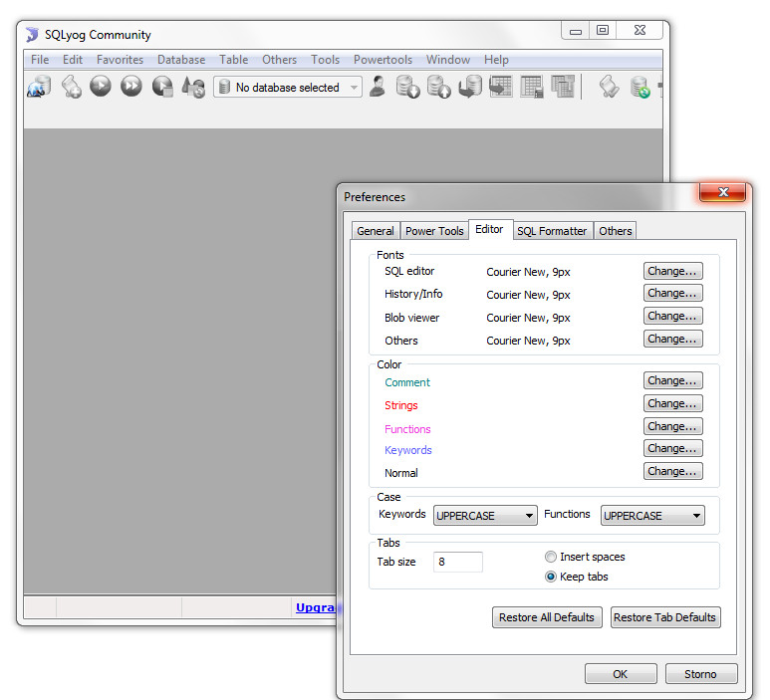Open the Help menu
770x700 pixels.
click(496, 60)
